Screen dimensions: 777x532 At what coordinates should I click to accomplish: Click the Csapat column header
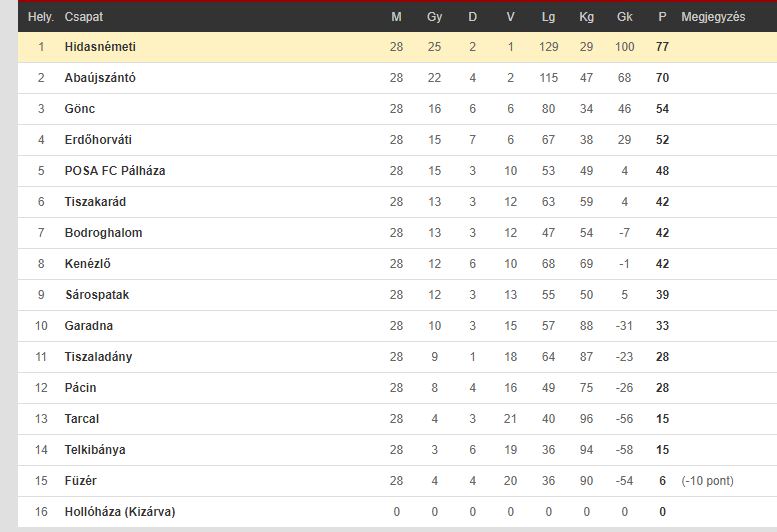point(84,17)
